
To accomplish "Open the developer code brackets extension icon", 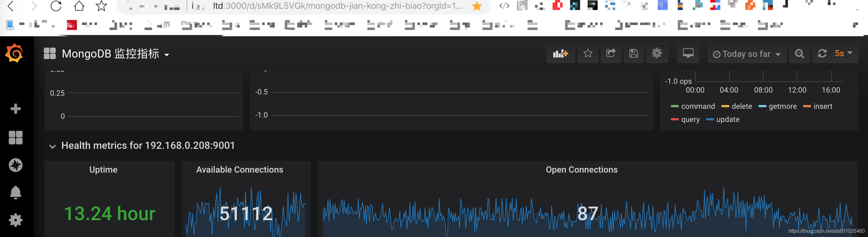I will [x=504, y=6].
